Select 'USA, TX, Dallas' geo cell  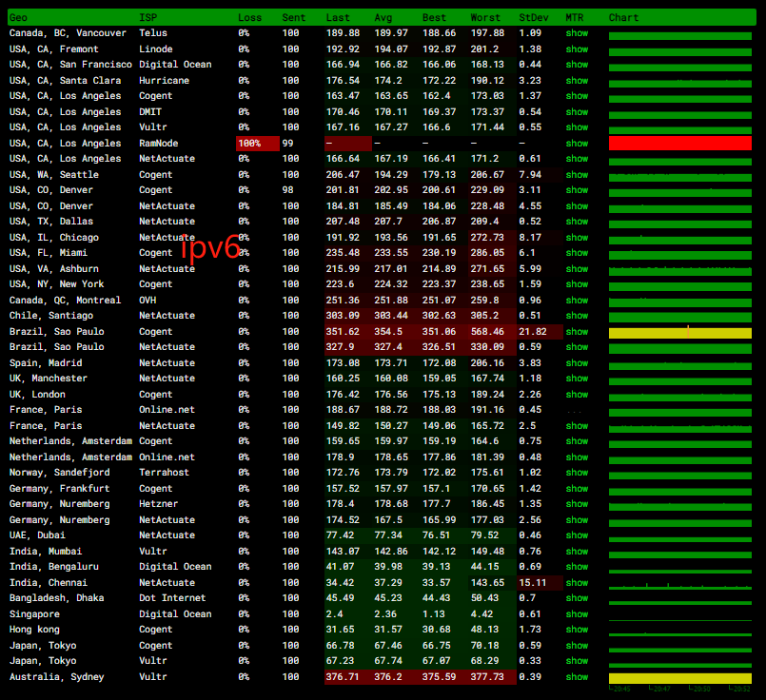(50, 222)
